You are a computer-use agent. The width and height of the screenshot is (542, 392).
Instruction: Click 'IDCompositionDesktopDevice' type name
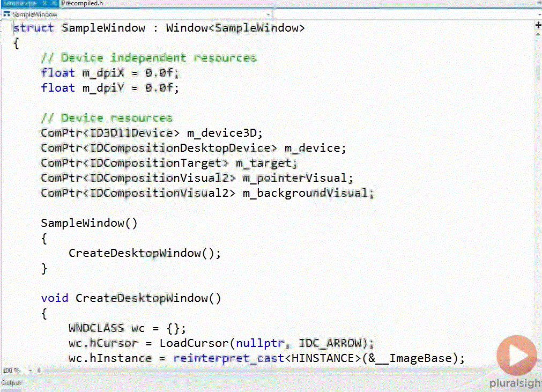click(x=180, y=148)
